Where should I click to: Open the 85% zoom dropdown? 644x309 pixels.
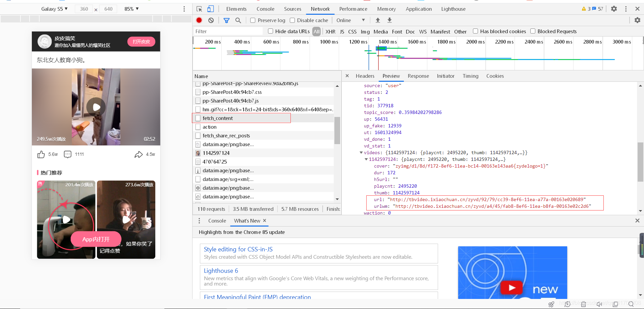[131, 9]
